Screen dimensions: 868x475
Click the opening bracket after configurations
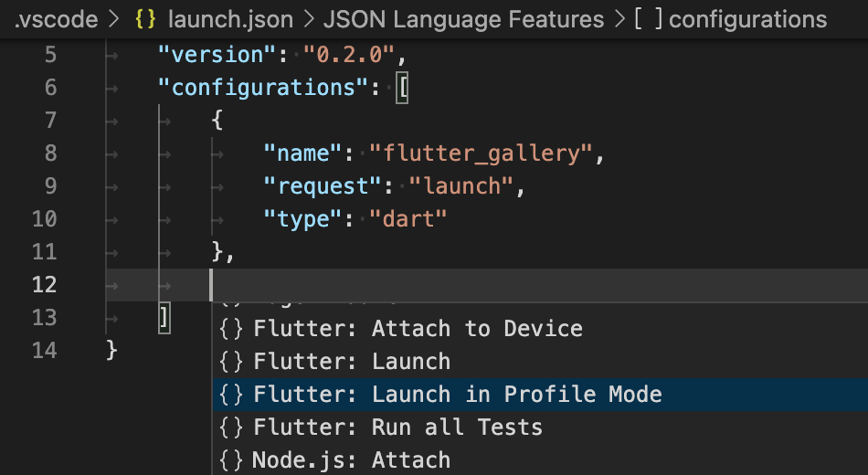point(402,89)
